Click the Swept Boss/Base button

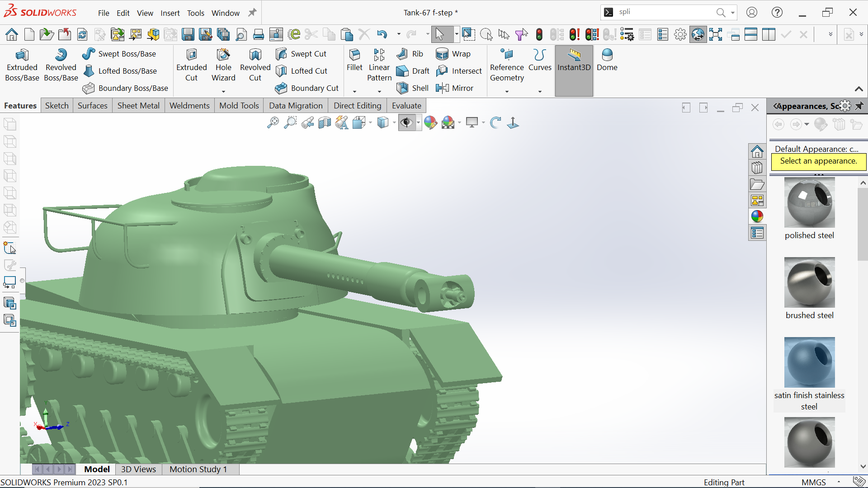coord(119,54)
